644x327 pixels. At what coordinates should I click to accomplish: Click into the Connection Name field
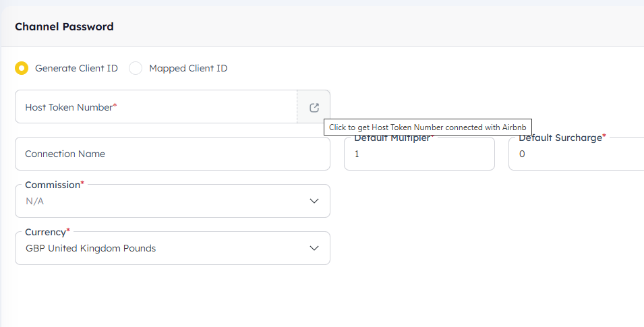(x=172, y=154)
